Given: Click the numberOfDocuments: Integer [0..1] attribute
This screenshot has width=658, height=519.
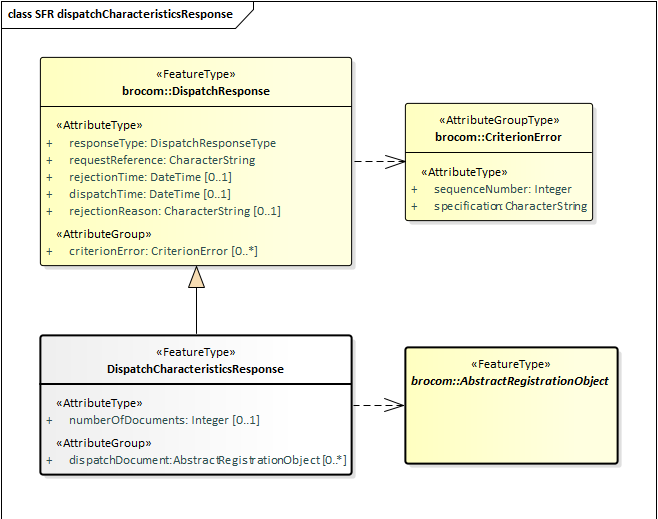Looking at the screenshot, I should [164, 420].
